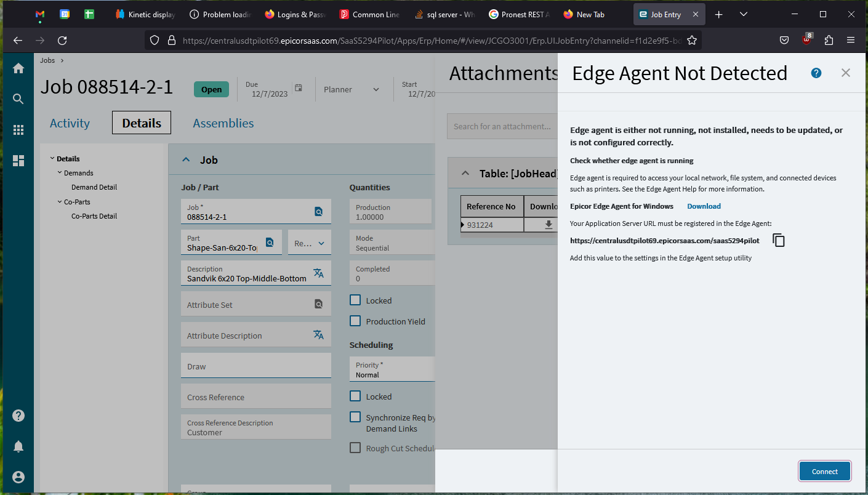868x495 pixels.
Task: Switch to the Activity tab
Action: coord(70,123)
